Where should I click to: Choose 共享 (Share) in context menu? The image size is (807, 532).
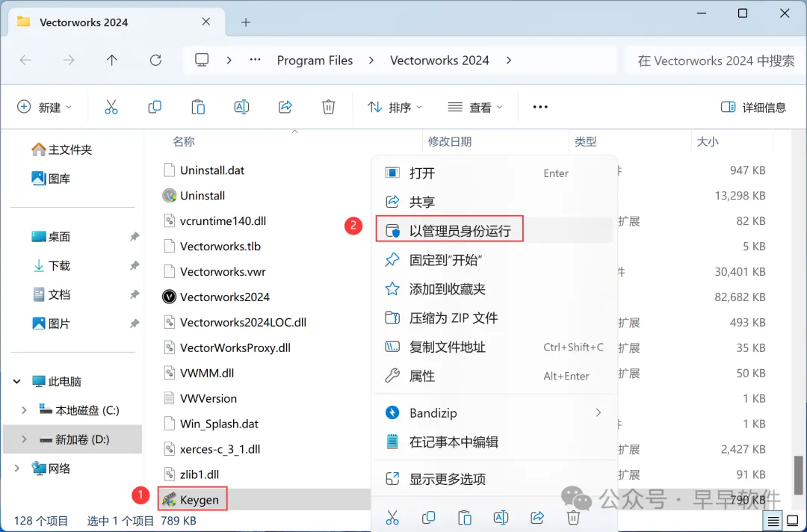click(x=494, y=202)
